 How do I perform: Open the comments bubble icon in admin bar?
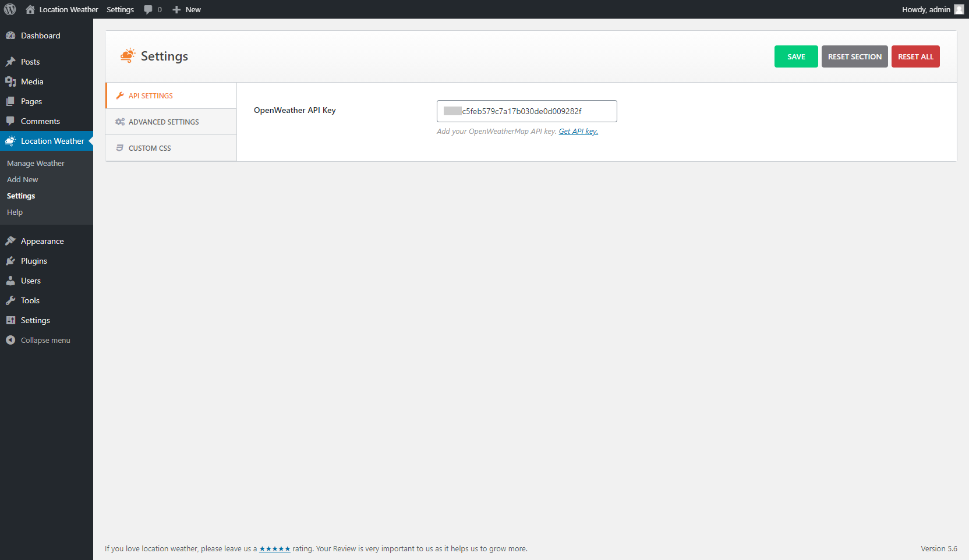click(148, 9)
